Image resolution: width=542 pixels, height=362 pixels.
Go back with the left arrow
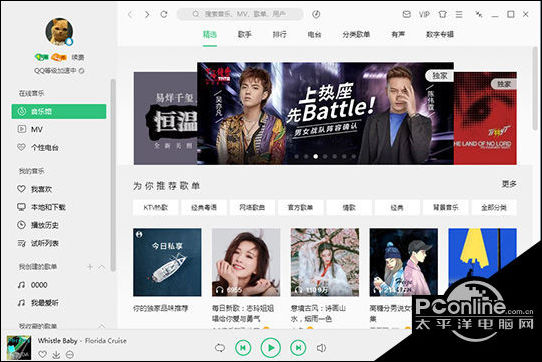[130, 15]
